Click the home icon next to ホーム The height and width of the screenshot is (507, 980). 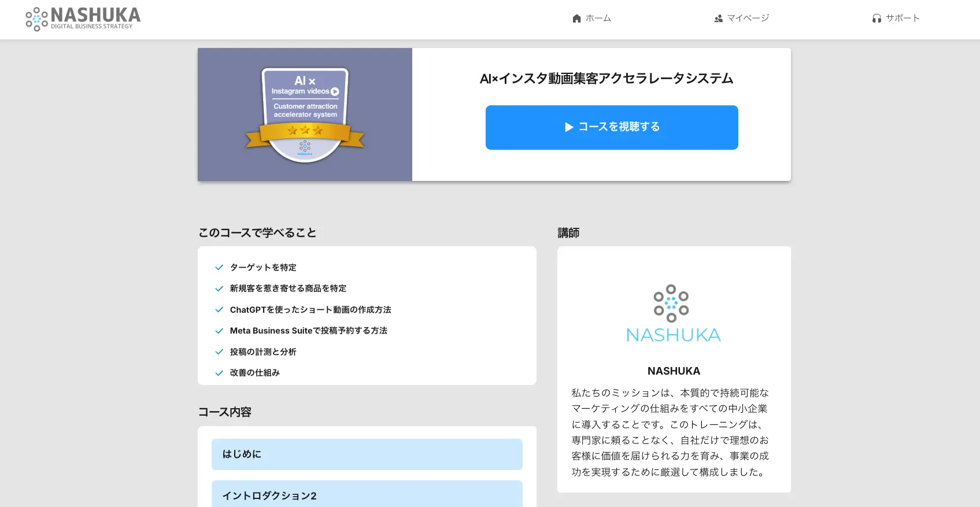(576, 18)
